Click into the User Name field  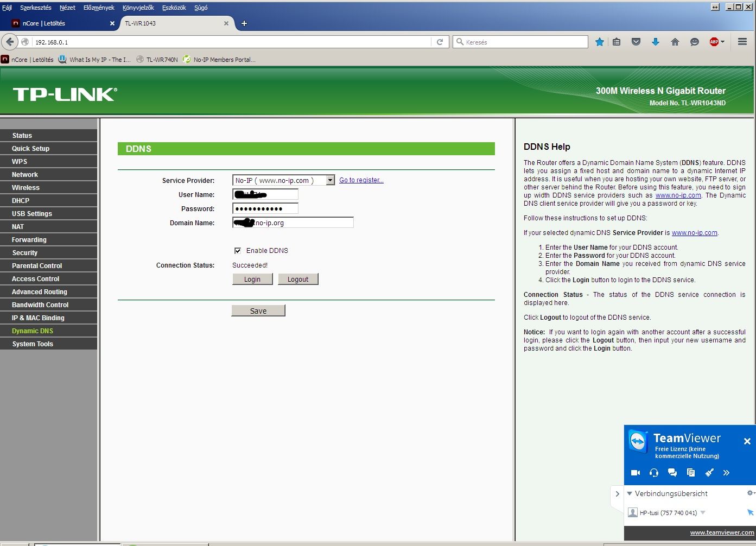265,194
